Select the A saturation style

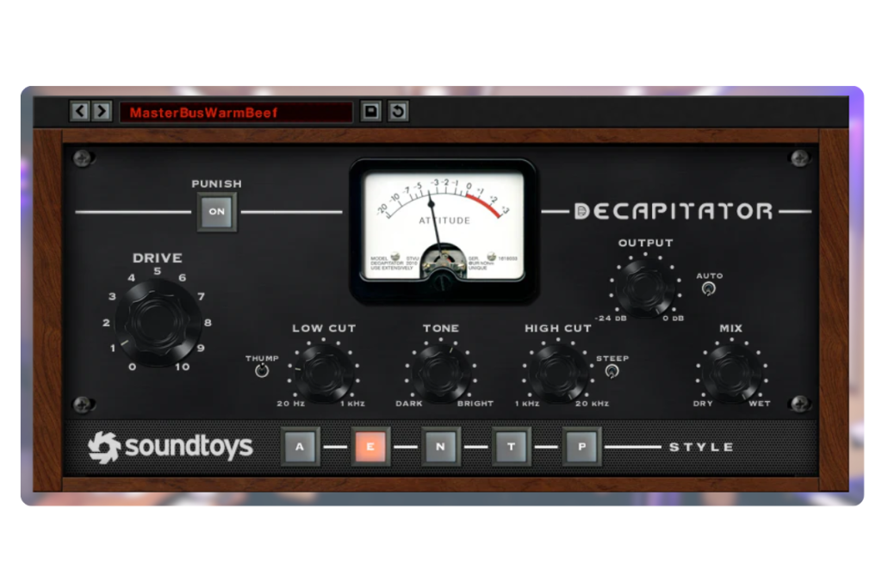(301, 446)
